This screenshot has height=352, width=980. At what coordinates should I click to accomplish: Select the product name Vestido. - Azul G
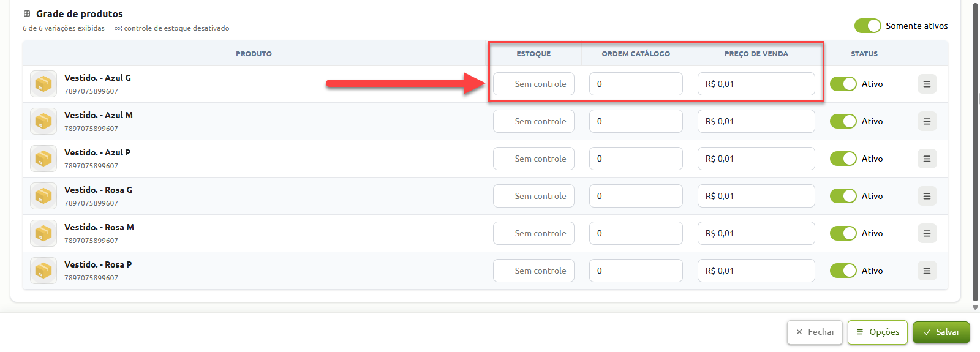(x=97, y=78)
